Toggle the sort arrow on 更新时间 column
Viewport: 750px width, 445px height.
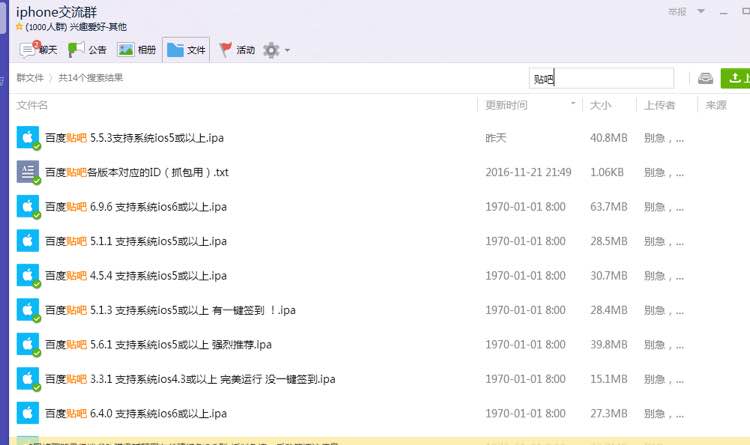pyautogui.click(x=573, y=103)
